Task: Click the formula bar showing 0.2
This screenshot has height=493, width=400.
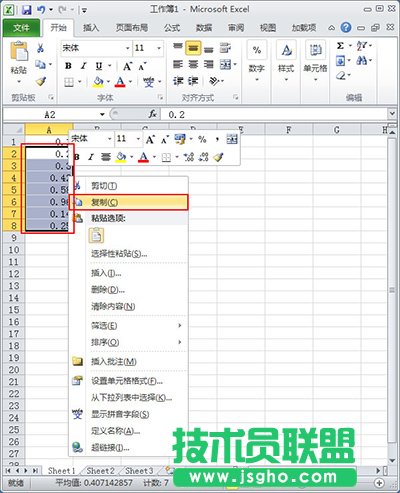Action: click(274, 114)
